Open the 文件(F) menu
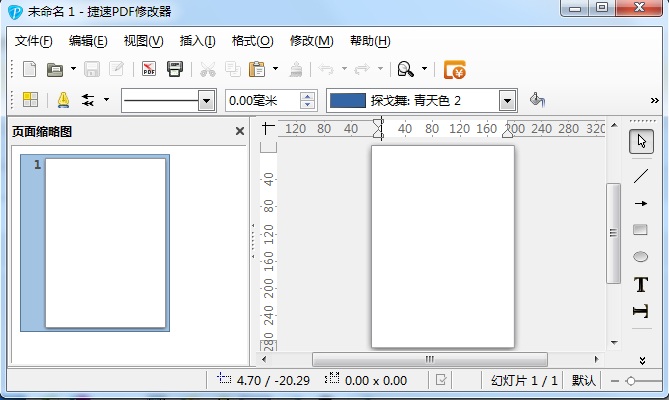Viewport: 669px width, 400px height. coord(33,41)
